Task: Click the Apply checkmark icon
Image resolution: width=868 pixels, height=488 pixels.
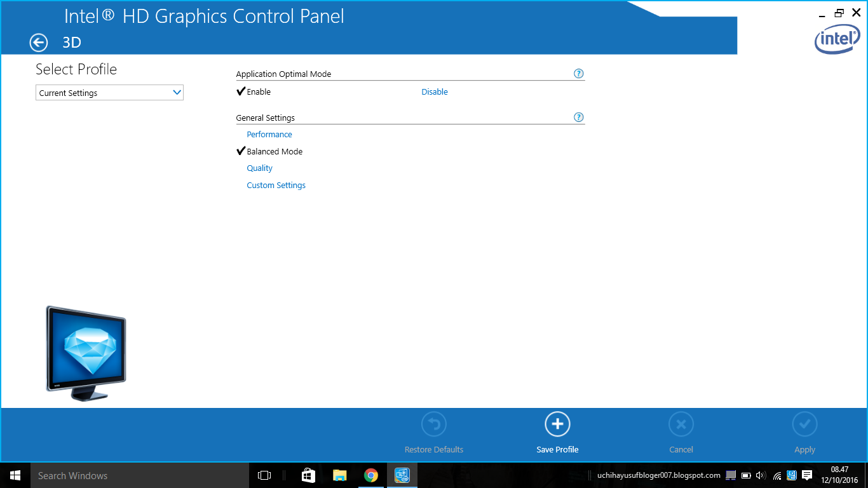Action: (804, 424)
